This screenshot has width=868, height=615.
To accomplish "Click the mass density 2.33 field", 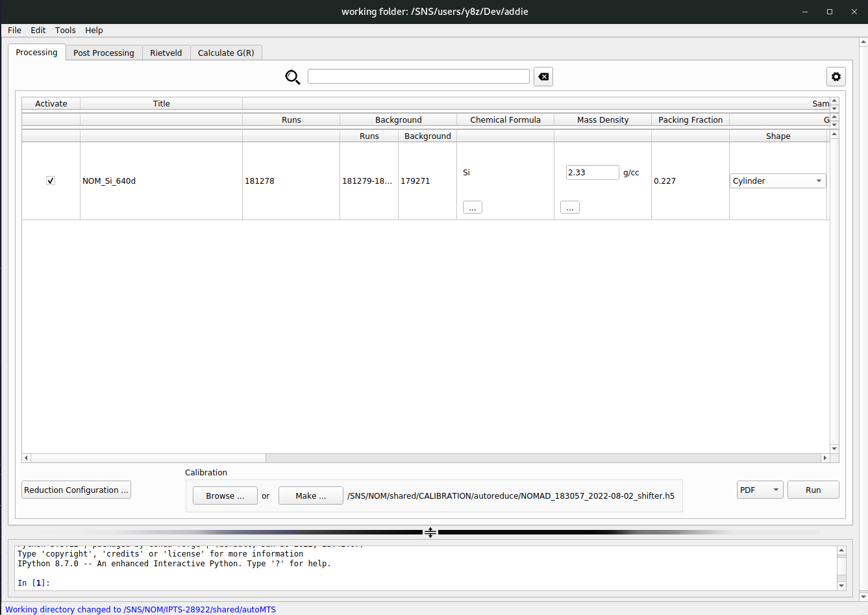I will pos(591,173).
